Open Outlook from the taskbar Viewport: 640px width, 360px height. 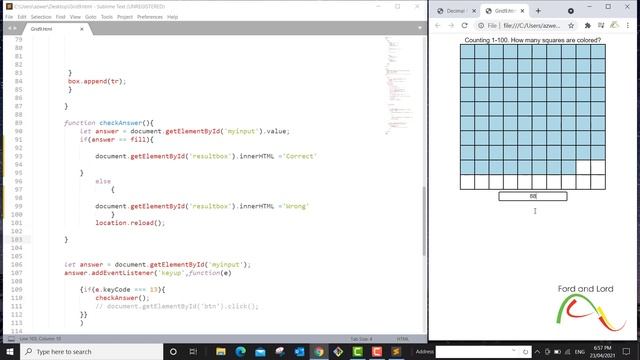[299, 351]
